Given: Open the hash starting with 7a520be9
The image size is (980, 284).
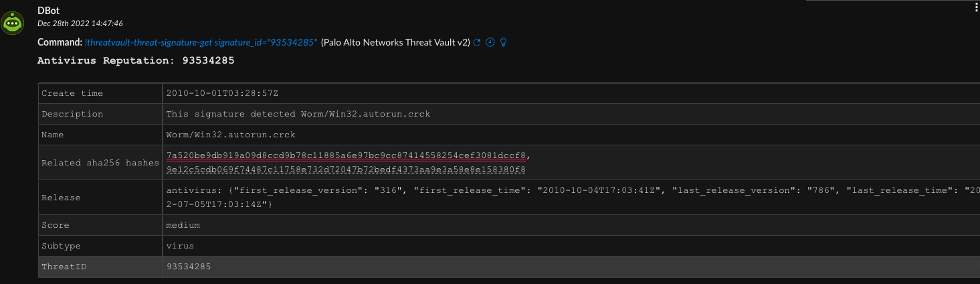Looking at the screenshot, I should (346, 156).
